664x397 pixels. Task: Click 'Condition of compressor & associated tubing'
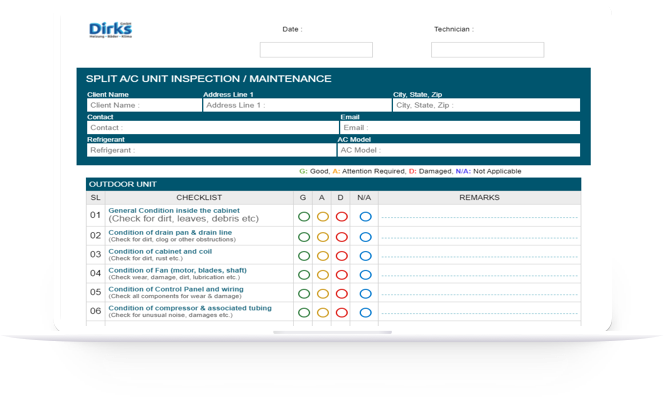(190, 308)
